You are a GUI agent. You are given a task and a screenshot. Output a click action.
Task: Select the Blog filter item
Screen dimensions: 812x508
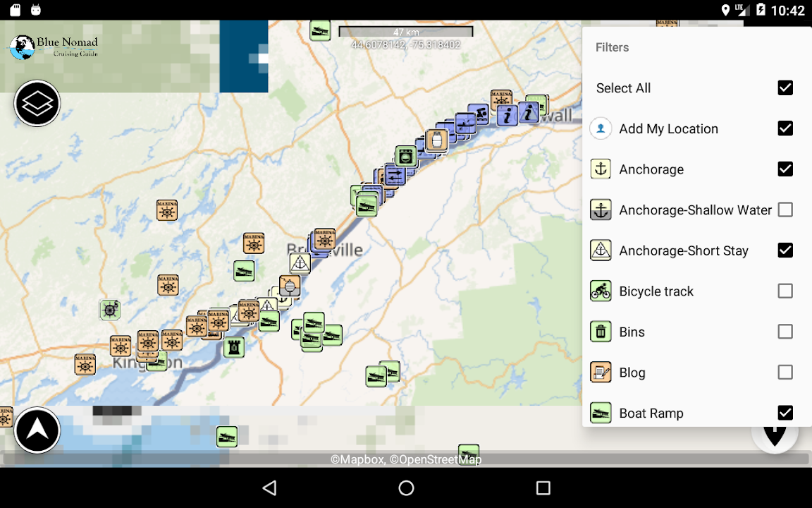coord(632,373)
